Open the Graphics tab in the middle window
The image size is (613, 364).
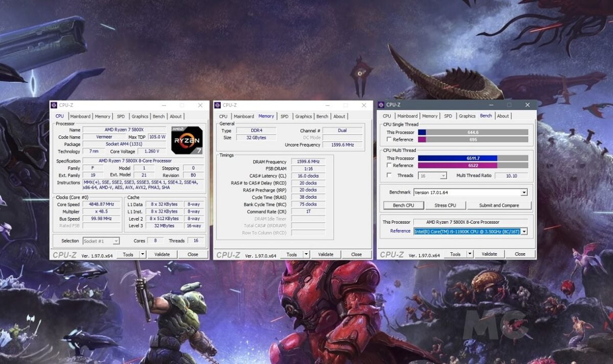pyautogui.click(x=303, y=116)
